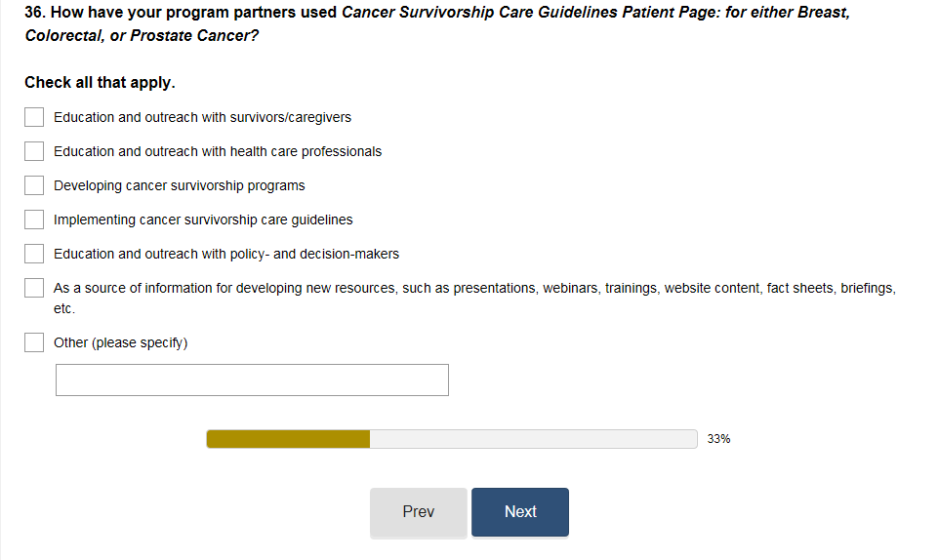Viewport: 938px width, 560px height.
Task: Check the survivors/caregivers education and outreach box
Action: [x=34, y=117]
